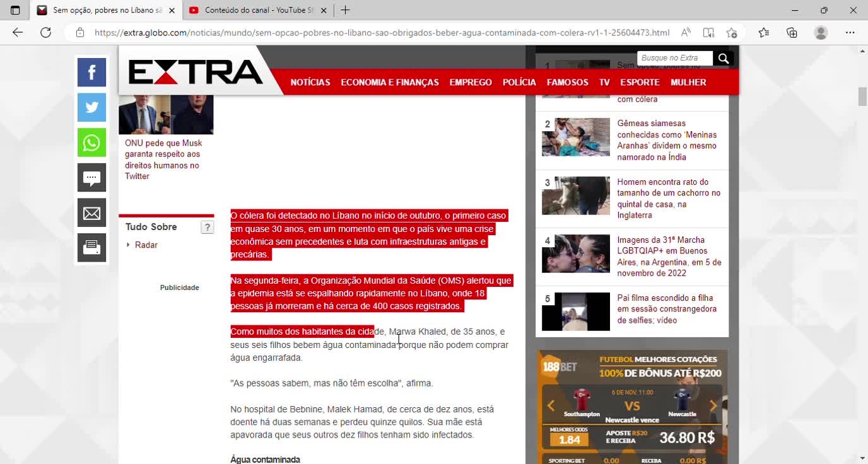Switch to YouTube Studio tab
The image size is (868, 464).
[x=258, y=10]
